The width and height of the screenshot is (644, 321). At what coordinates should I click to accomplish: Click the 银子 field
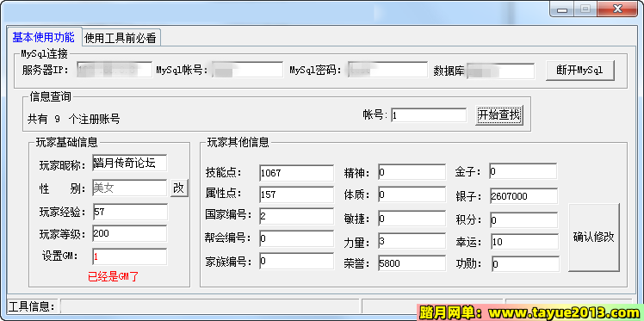[523, 196]
